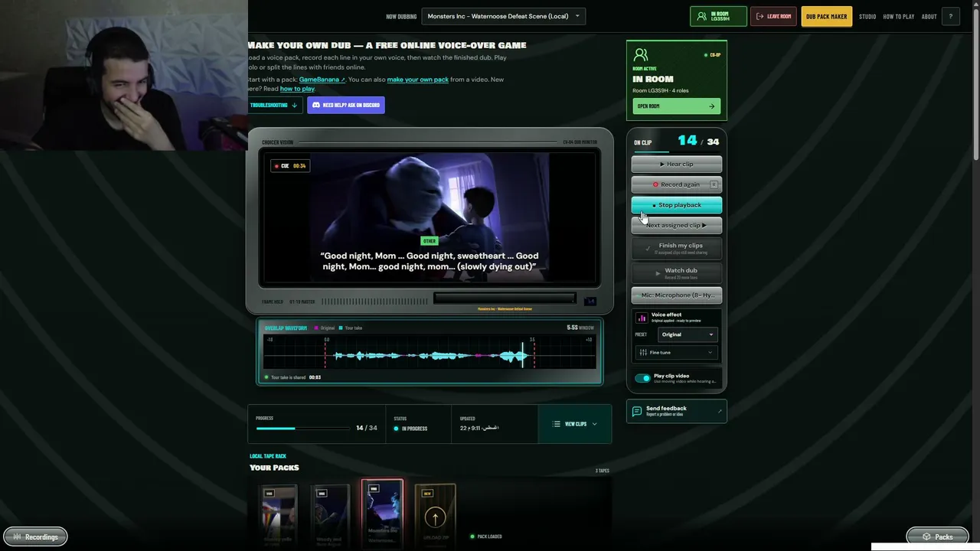Click the room person icon in room card

pyautogui.click(x=641, y=55)
